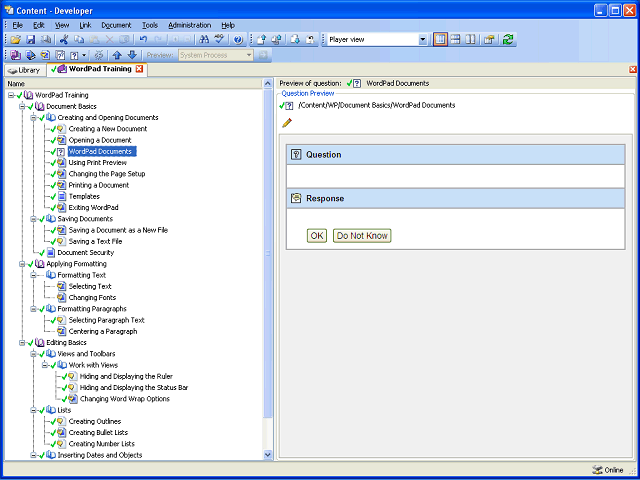Close the WordPad Training tab
640x480 pixels.
click(139, 69)
